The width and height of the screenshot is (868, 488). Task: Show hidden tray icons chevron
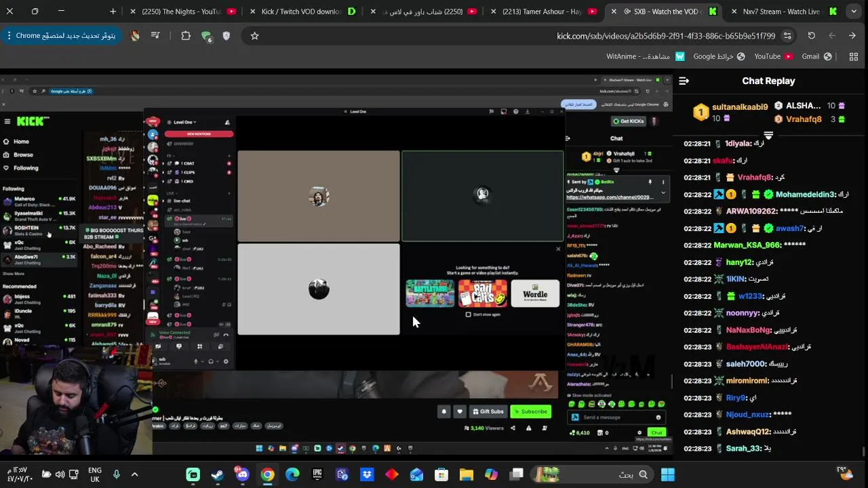pyautogui.click(x=134, y=474)
